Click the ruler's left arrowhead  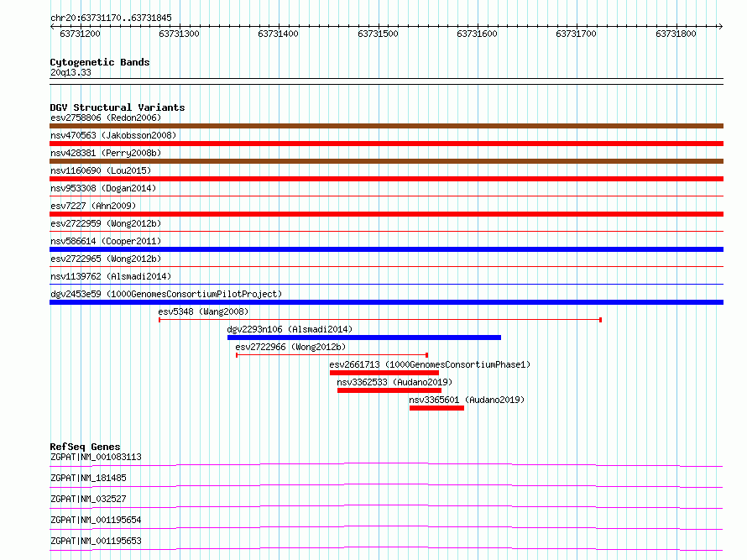52,26
